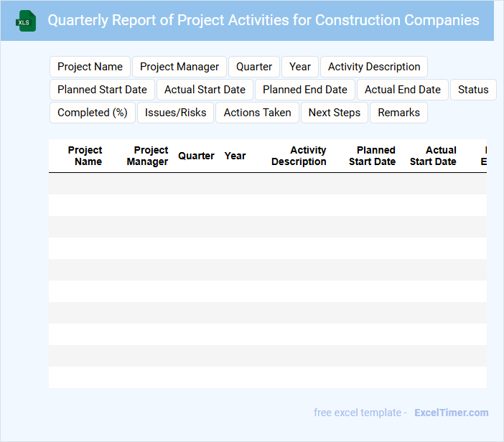Select the Actual End Date tag
This screenshot has width=504, height=442.
403,90
